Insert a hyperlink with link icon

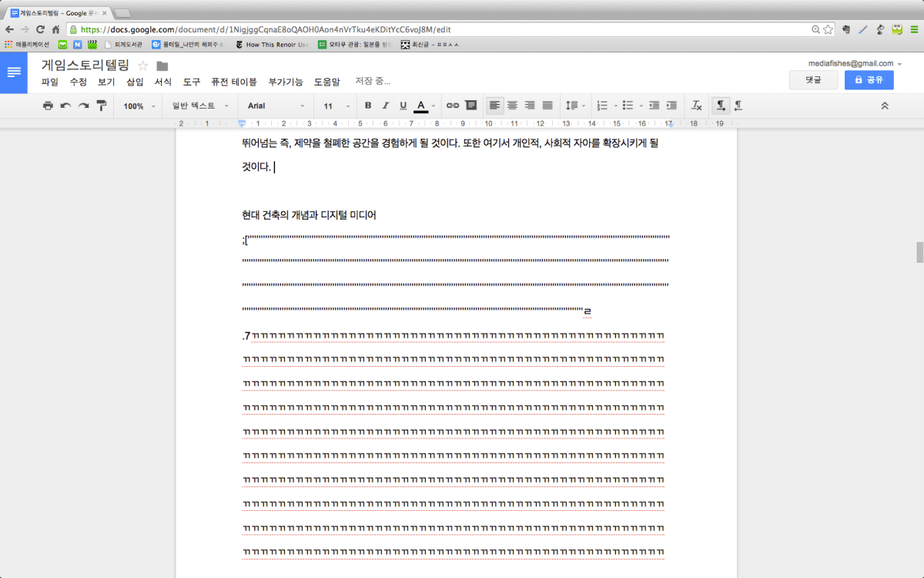pos(453,106)
